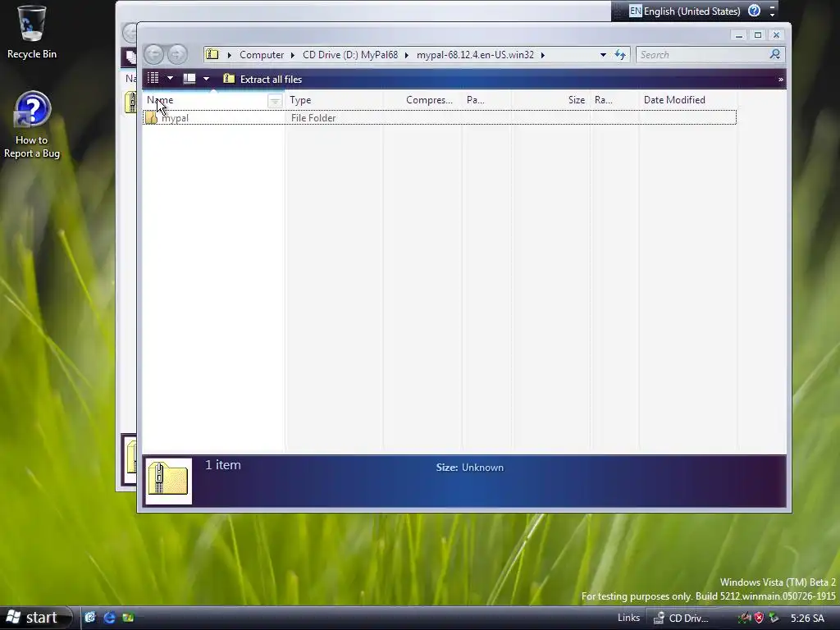
Task: Click English (United States) language bar label
Action: 692,11
